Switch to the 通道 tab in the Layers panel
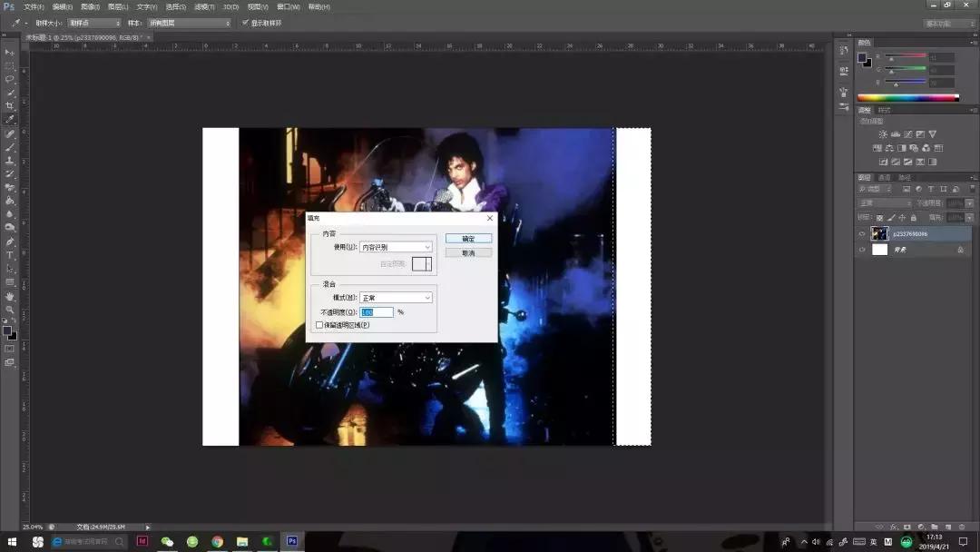The height and width of the screenshot is (552, 980). pyautogui.click(x=884, y=177)
